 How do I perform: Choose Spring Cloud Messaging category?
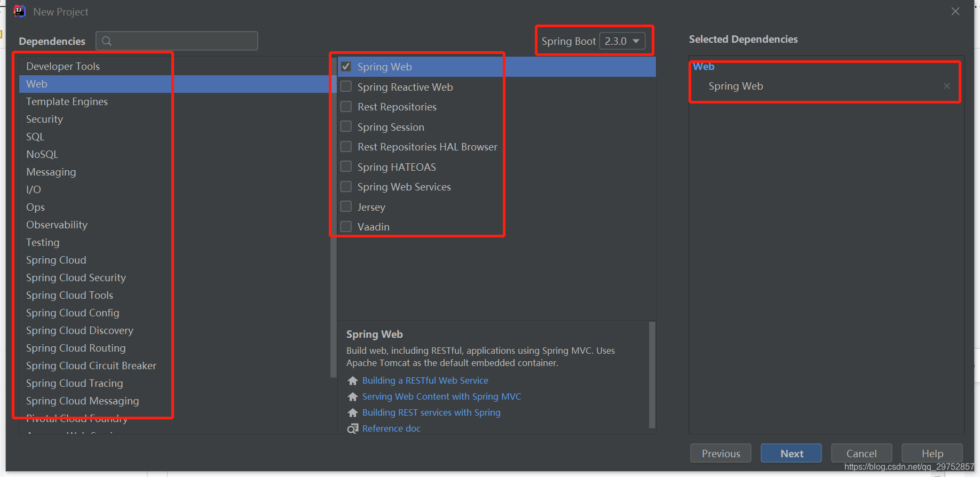pos(174,401)
